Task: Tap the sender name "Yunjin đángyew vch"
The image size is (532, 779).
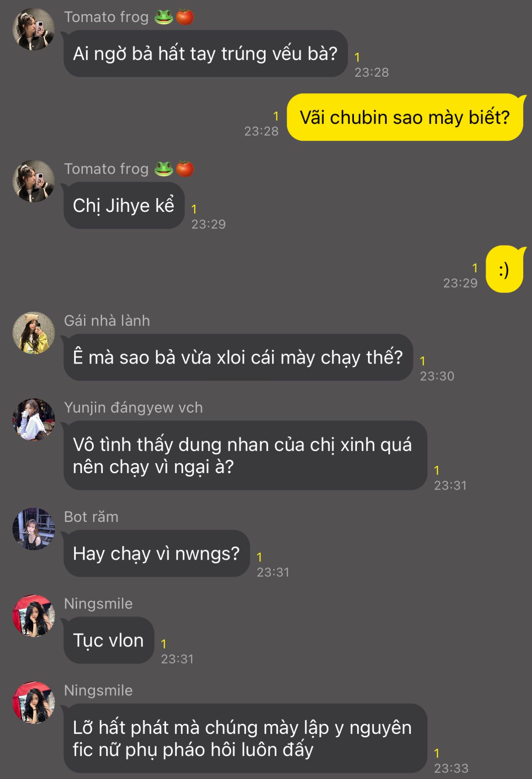Action: (133, 408)
